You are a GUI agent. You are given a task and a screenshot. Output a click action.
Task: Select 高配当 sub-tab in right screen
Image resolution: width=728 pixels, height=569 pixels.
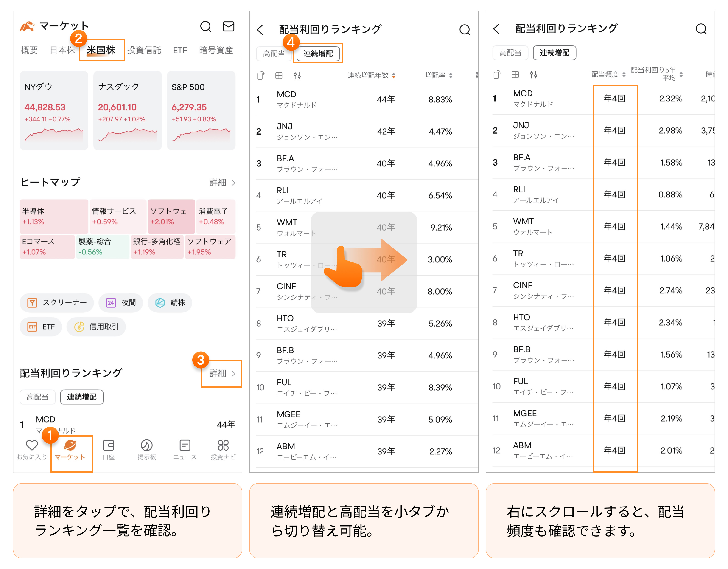pos(510,53)
